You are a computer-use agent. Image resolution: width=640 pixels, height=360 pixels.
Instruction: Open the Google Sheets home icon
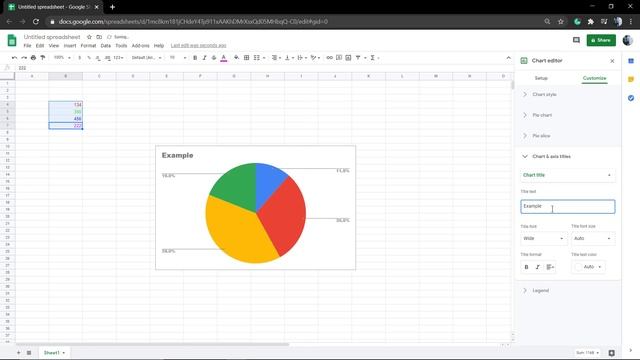tap(12, 40)
